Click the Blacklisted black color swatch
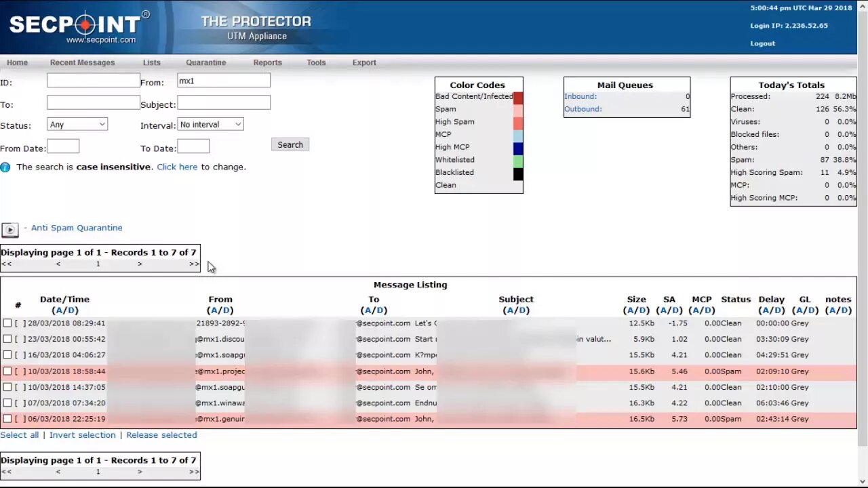 [x=518, y=174]
